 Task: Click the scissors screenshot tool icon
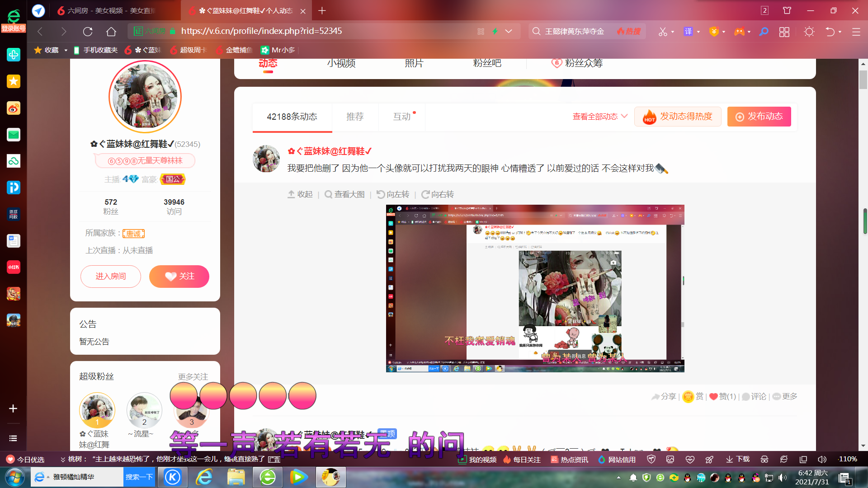click(x=663, y=31)
